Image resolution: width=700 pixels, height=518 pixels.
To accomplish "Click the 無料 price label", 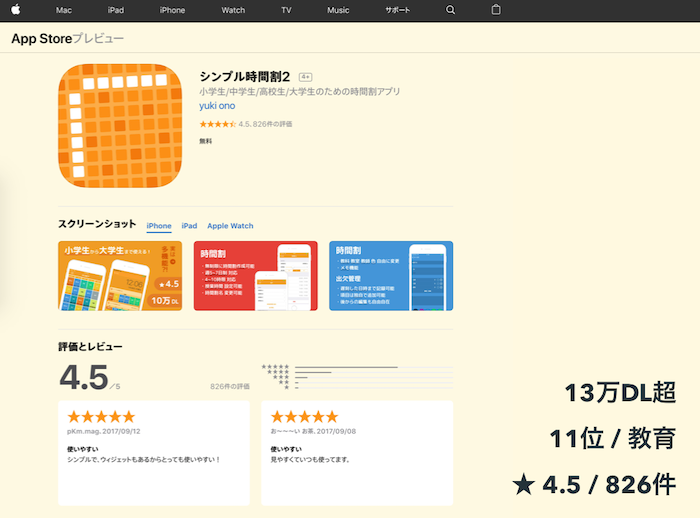I will pyautogui.click(x=206, y=141).
